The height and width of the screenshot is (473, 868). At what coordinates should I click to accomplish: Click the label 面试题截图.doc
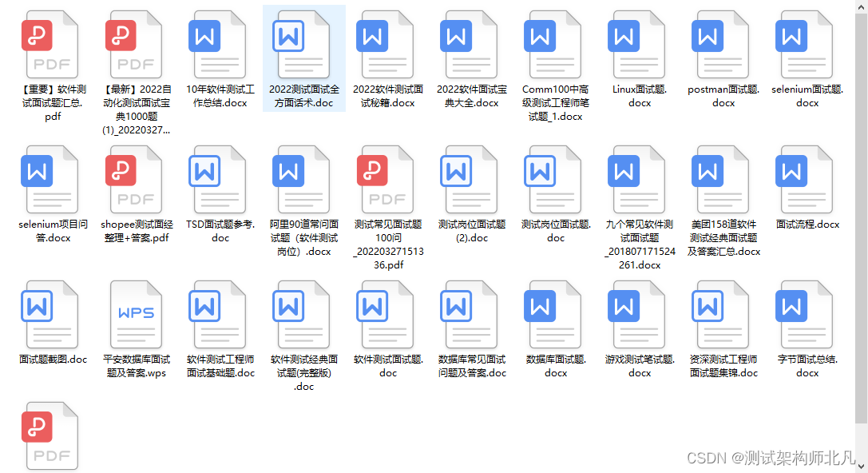point(54,360)
